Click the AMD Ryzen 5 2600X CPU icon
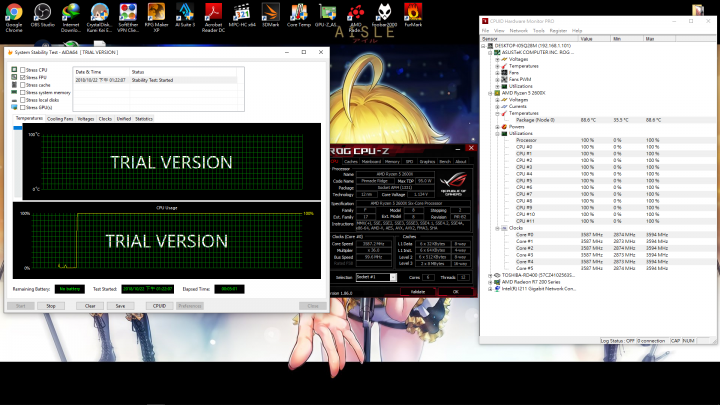This screenshot has height=405, width=720. [x=497, y=93]
